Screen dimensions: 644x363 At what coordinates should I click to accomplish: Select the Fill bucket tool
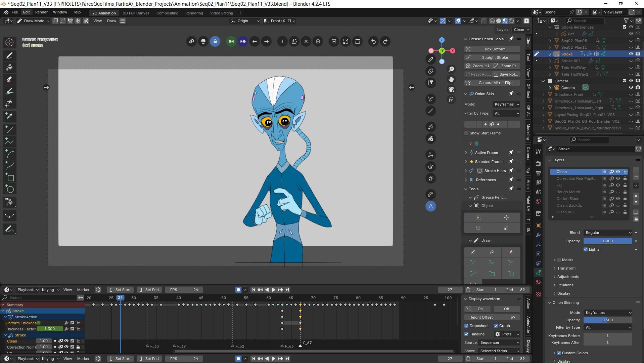(9, 68)
